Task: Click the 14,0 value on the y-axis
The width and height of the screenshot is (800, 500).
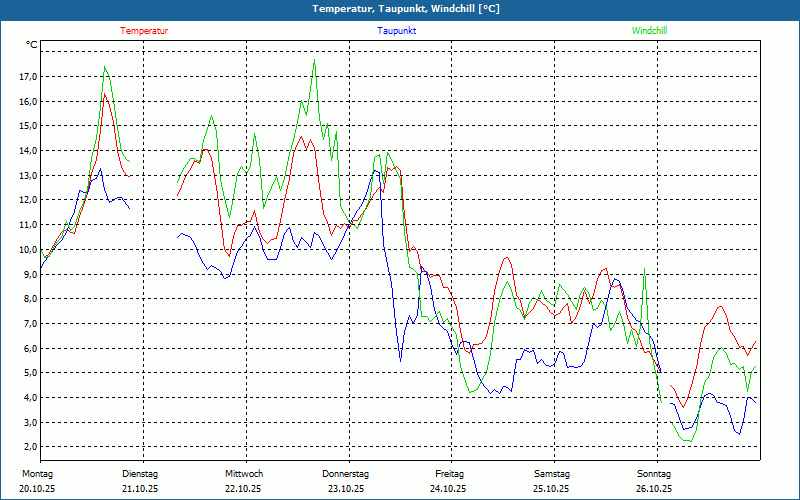Action: tap(27, 151)
